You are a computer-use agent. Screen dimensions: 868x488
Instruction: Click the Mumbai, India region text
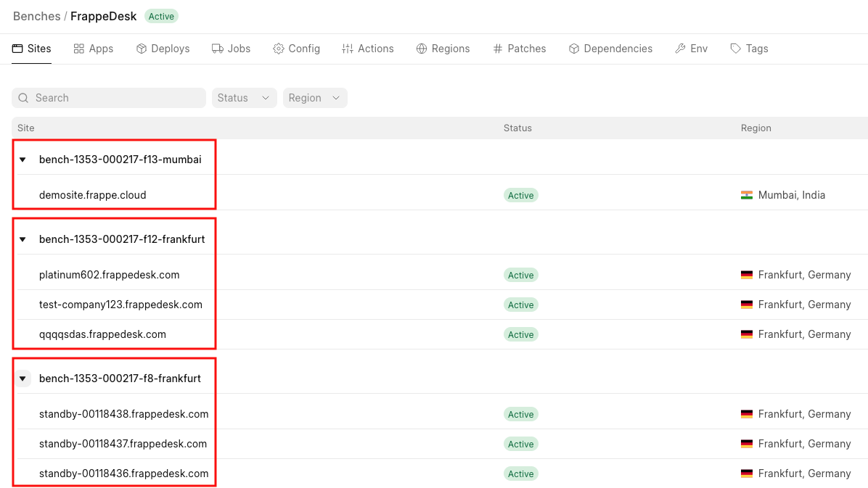click(792, 195)
